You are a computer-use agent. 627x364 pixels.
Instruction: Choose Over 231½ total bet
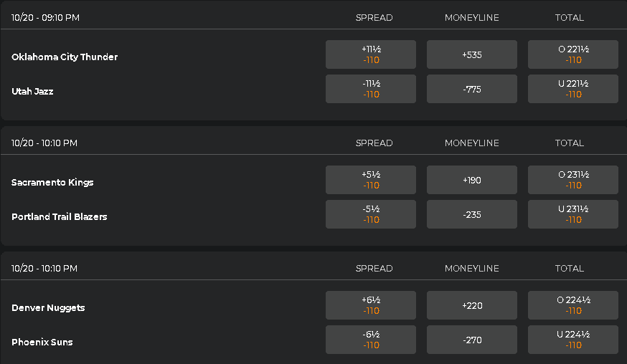coord(573,180)
